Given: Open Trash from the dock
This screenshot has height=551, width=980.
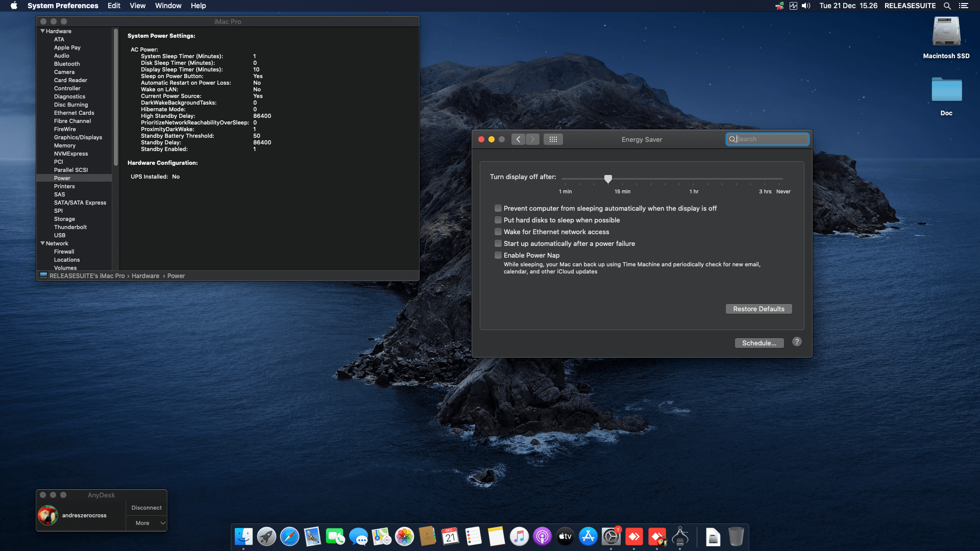Looking at the screenshot, I should [736, 537].
